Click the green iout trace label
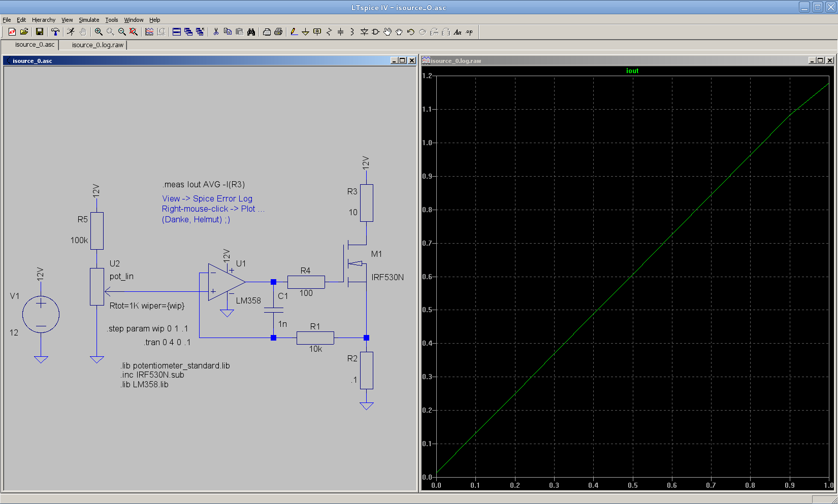 [632, 71]
